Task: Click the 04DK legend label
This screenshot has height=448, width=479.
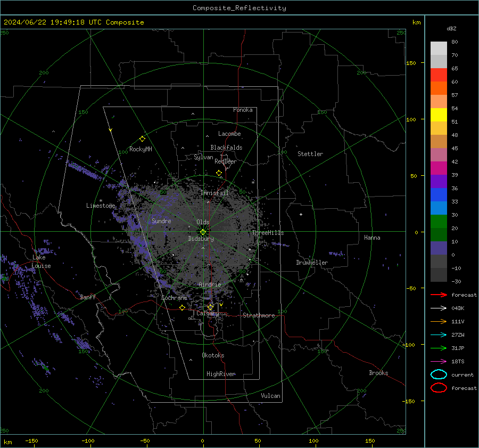Action: pos(458,308)
